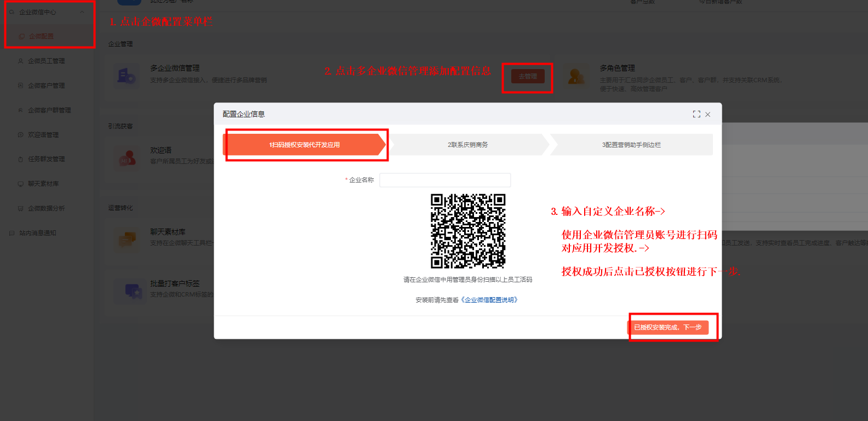Viewport: 868px width, 421px height.
Task: Click the 配置企业信息 dialog title
Action: coord(244,114)
